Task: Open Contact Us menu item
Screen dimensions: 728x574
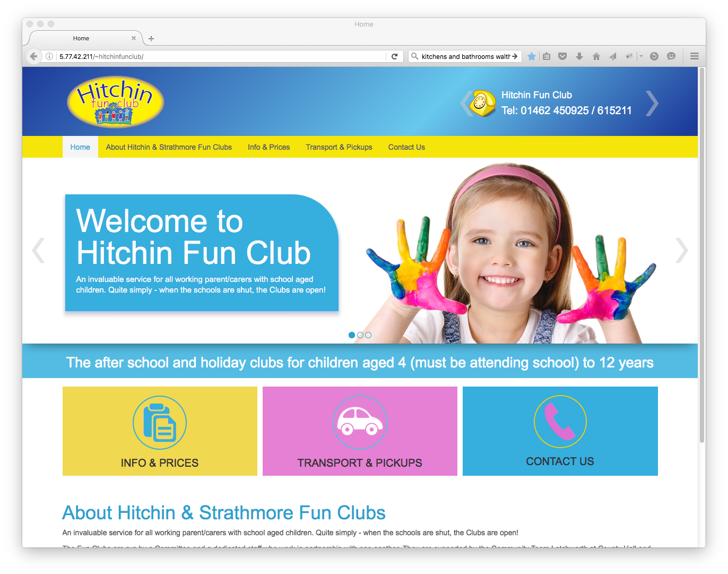Action: [406, 147]
